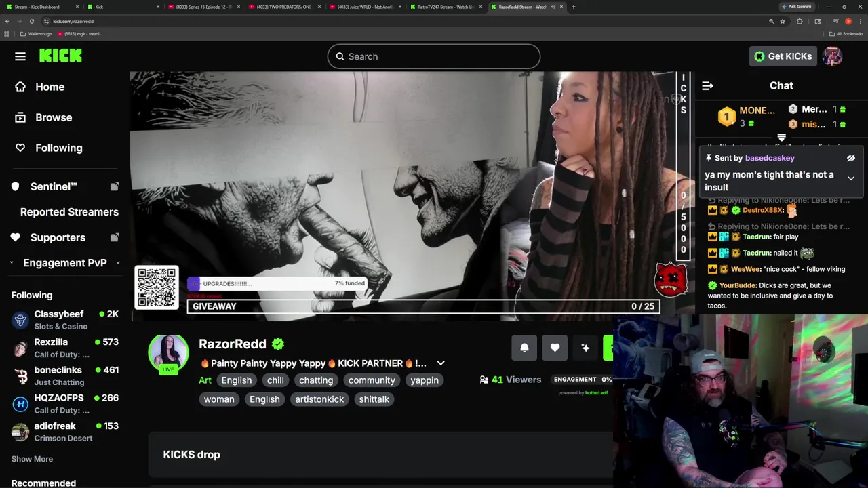Select the chill tag
Viewport: 868px width, 488px height.
(x=275, y=380)
